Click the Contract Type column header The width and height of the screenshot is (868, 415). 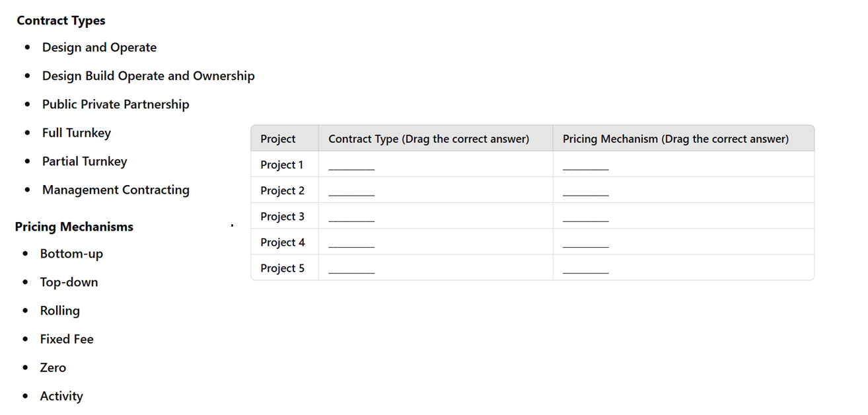pos(429,139)
